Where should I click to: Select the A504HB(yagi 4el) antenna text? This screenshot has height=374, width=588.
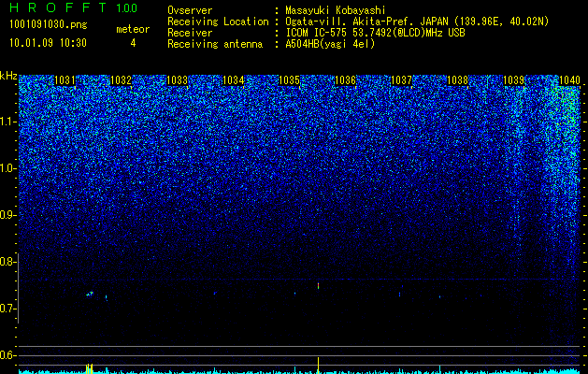(x=330, y=44)
